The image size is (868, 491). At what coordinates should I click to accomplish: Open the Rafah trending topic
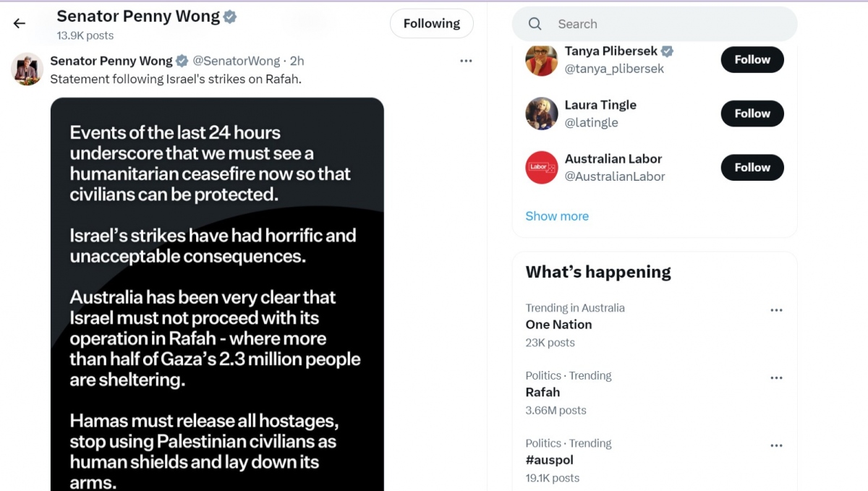pos(542,392)
